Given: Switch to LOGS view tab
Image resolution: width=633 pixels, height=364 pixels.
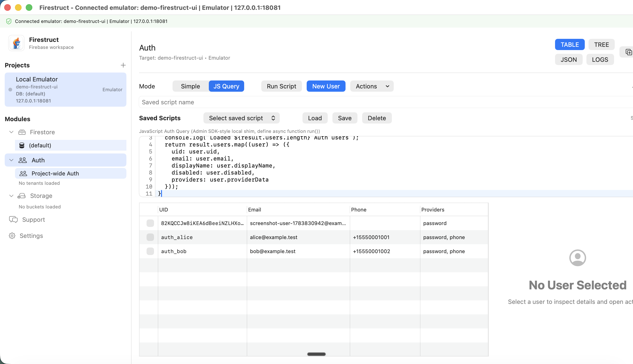Looking at the screenshot, I should coord(600,59).
